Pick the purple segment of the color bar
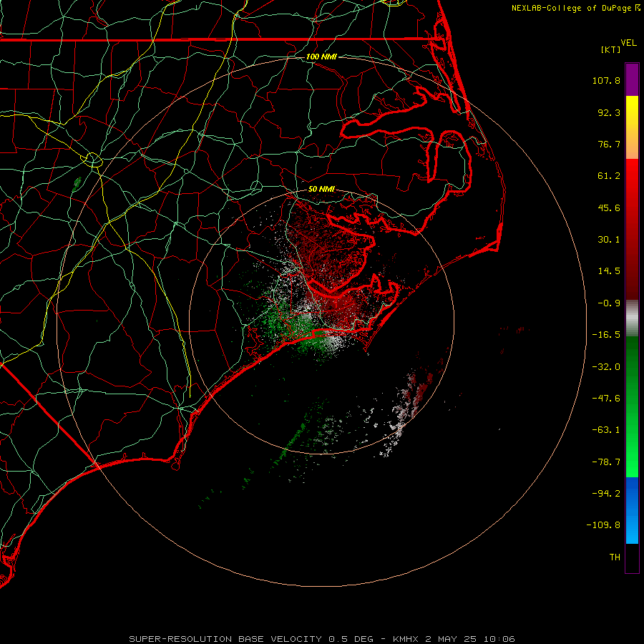Viewport: 644px width, 644px height. click(x=632, y=79)
